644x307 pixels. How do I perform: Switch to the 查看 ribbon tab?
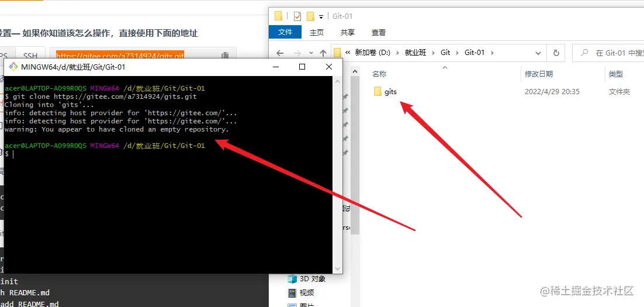[378, 33]
